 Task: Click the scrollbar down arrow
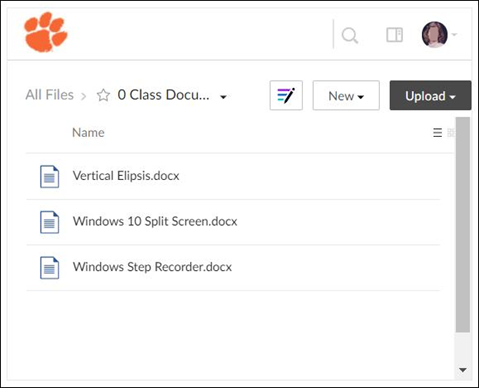tap(463, 370)
